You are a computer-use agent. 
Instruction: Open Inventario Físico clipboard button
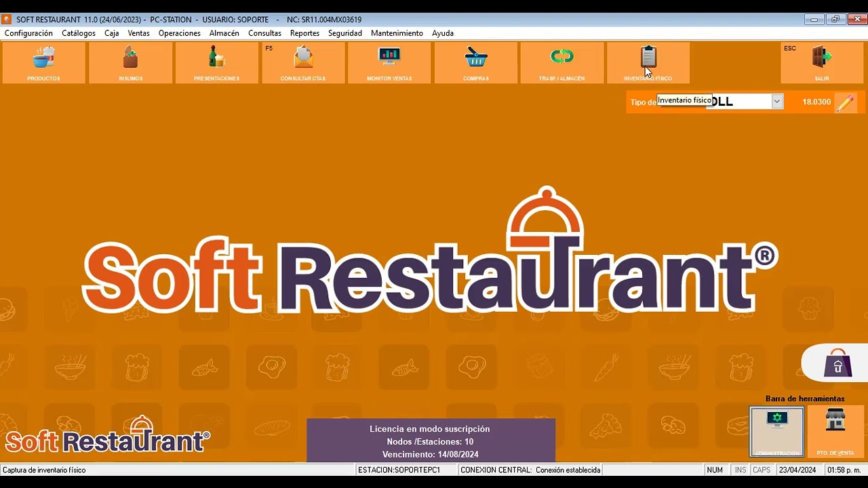648,63
